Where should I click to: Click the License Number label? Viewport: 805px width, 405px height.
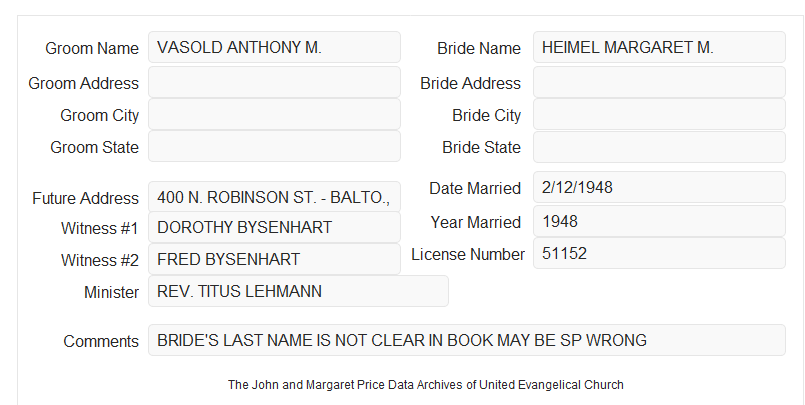point(468,255)
